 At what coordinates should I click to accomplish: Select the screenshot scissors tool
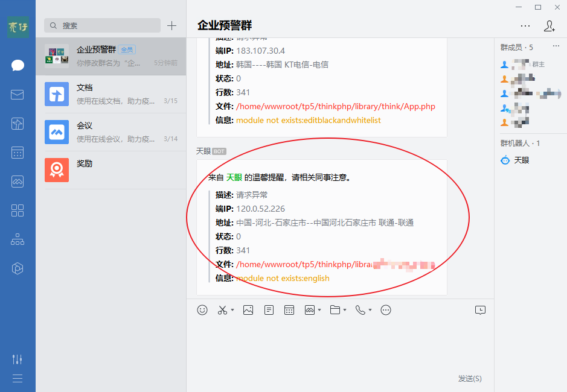(222, 310)
